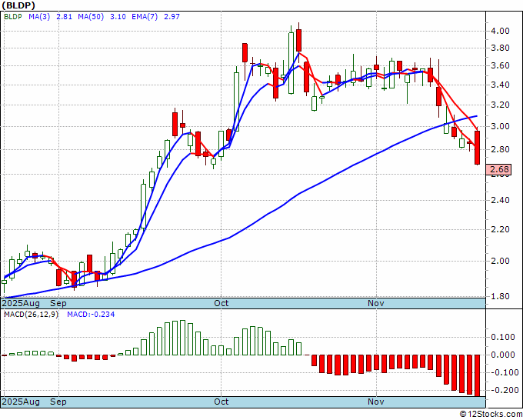Click the 3.60 price axis label
Image resolution: width=523 pixels, height=420 pixels.
coord(500,65)
